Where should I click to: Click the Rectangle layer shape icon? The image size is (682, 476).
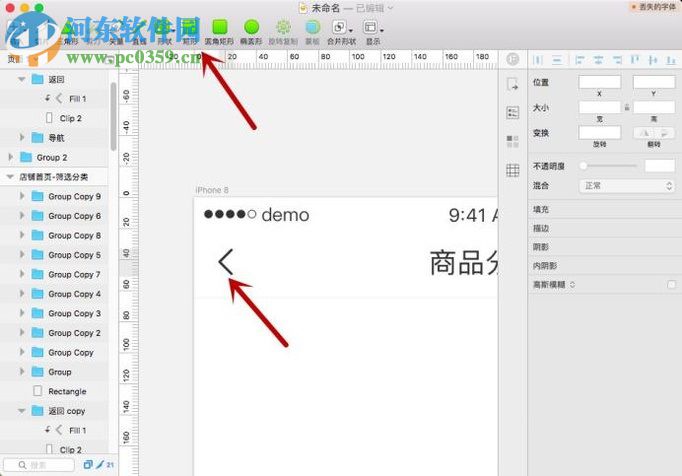[38, 391]
